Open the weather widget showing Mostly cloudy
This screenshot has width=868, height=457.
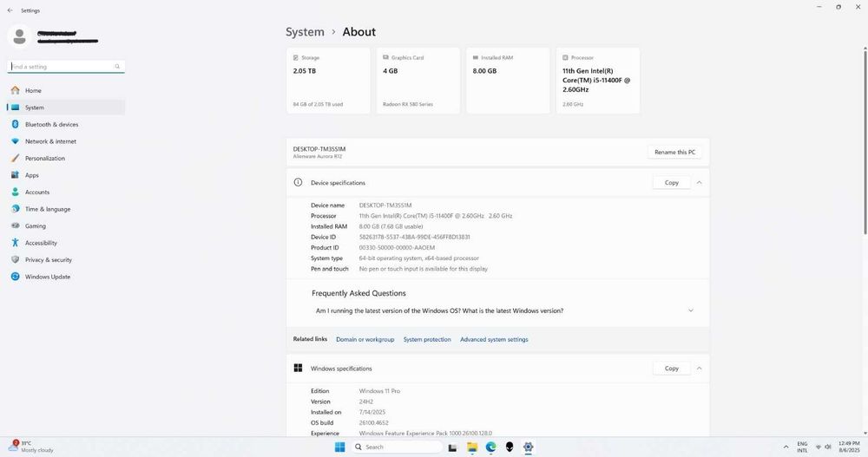coord(31,447)
